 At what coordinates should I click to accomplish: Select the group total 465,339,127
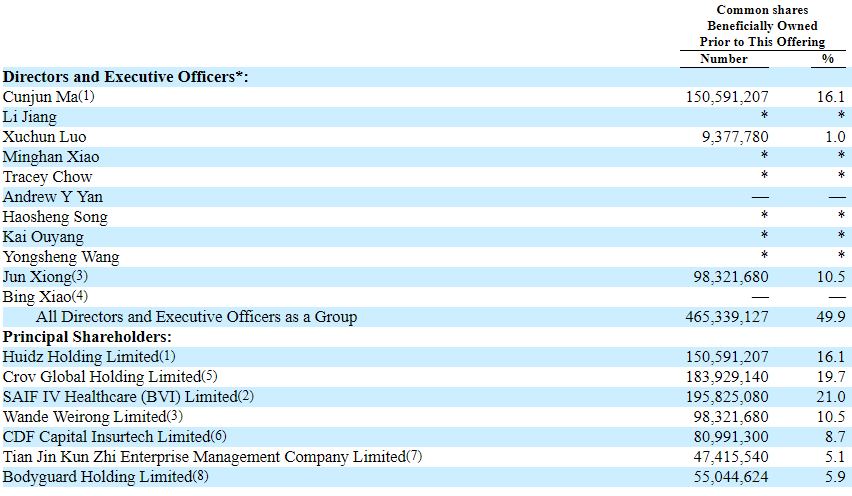click(x=727, y=317)
